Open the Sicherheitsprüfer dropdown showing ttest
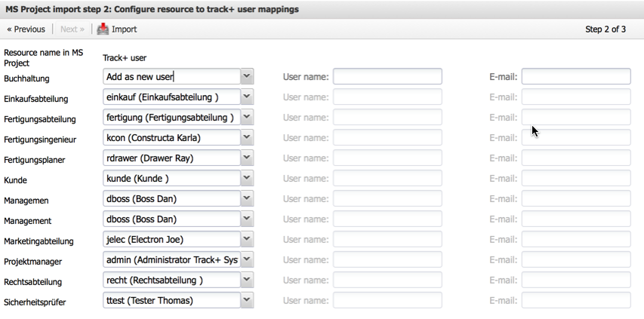The width and height of the screenshot is (644, 319). 247,300
